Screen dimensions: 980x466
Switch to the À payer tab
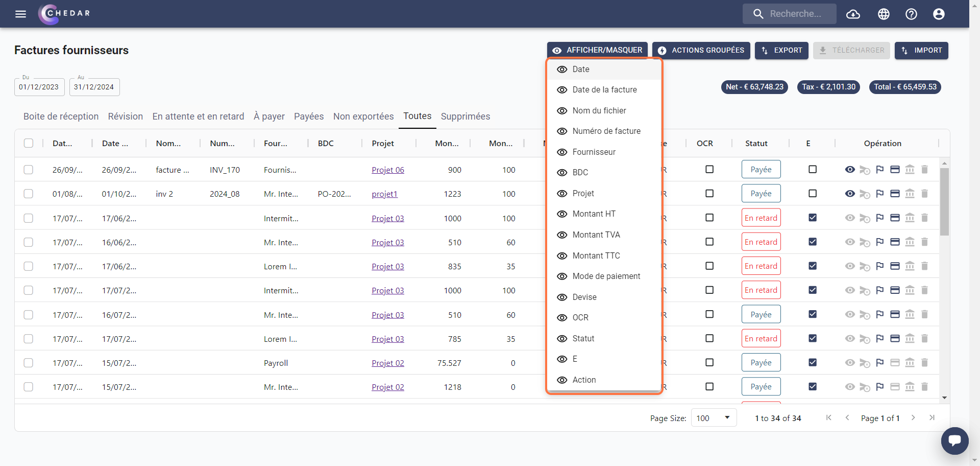269,116
